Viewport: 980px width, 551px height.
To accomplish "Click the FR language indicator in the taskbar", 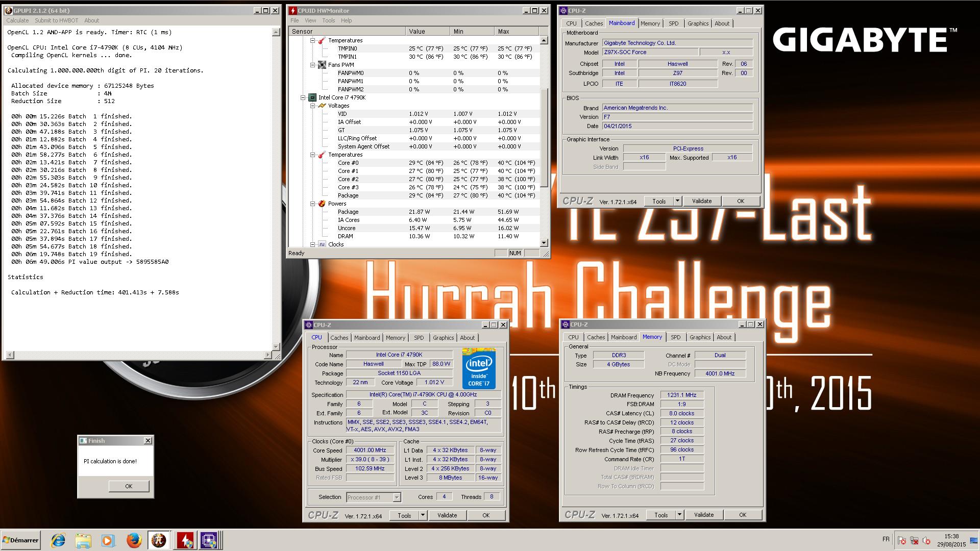I will point(886,539).
